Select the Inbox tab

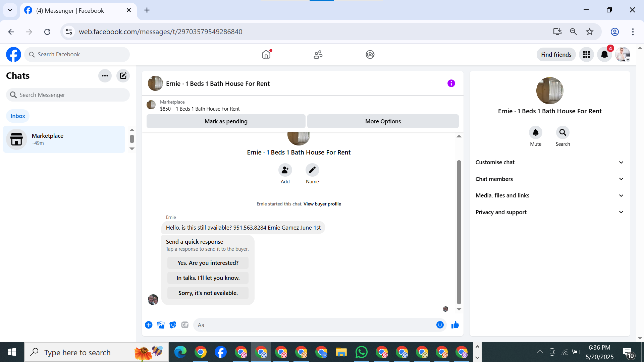(18, 116)
